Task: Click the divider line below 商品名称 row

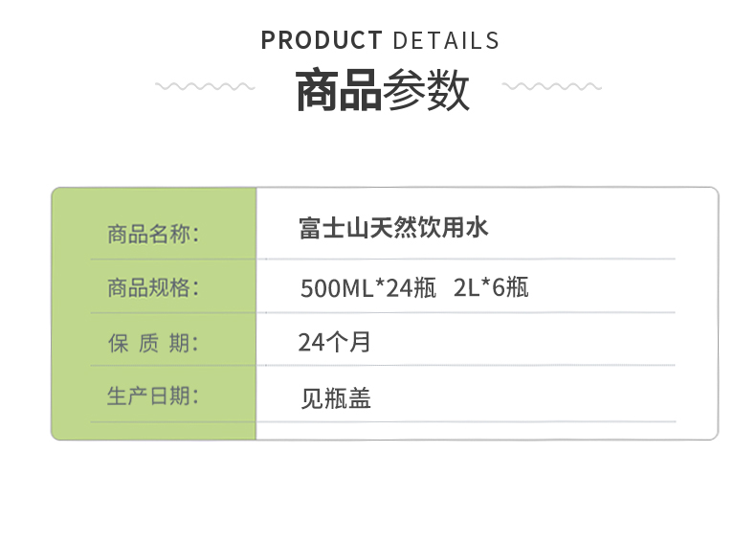Action: click(x=383, y=260)
